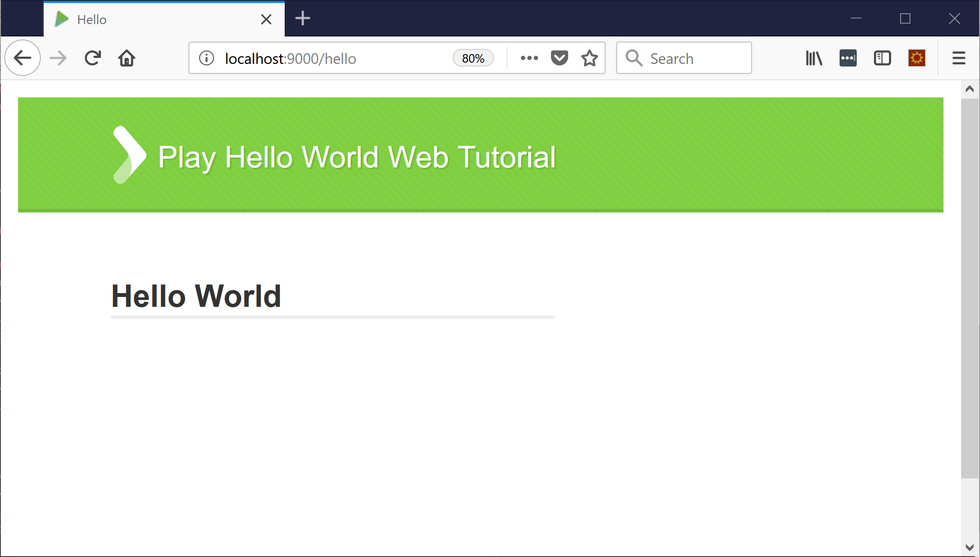
Task: Select the Hello tab
Action: pos(164,19)
